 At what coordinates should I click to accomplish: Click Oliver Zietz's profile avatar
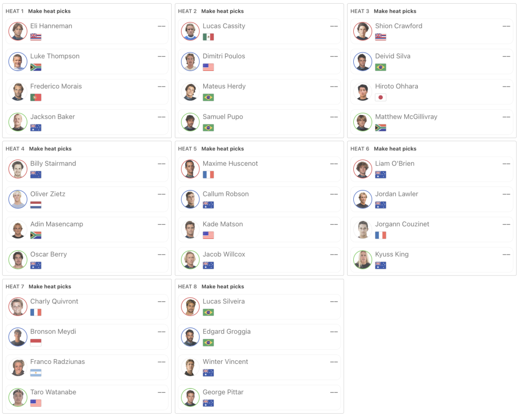click(x=18, y=199)
